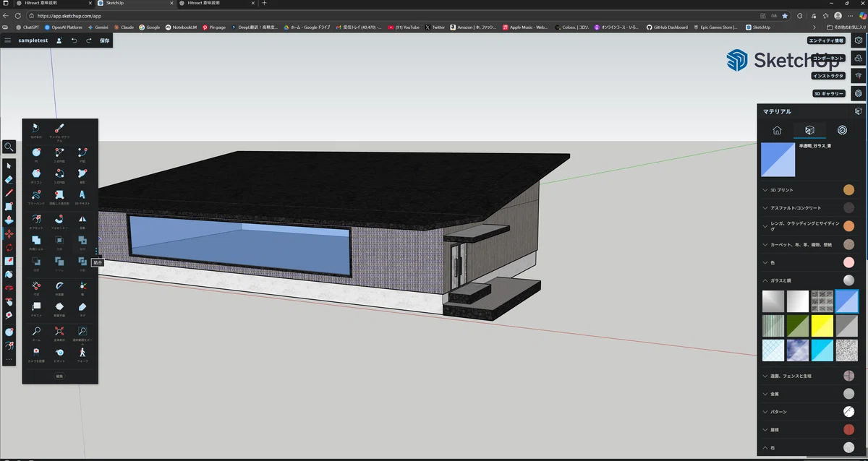The width and height of the screenshot is (868, 461).
Task: Select the arrow Select tool in left toolbar
Action: pyautogui.click(x=9, y=165)
